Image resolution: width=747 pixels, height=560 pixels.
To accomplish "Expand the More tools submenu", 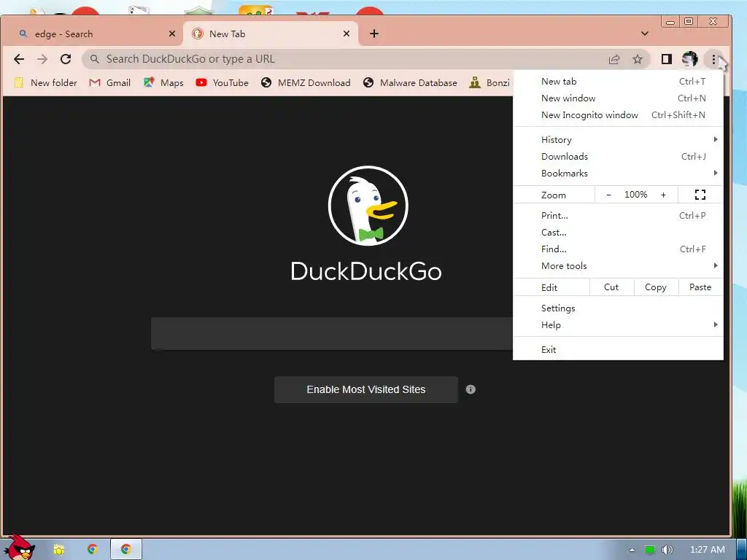I will tap(618, 265).
